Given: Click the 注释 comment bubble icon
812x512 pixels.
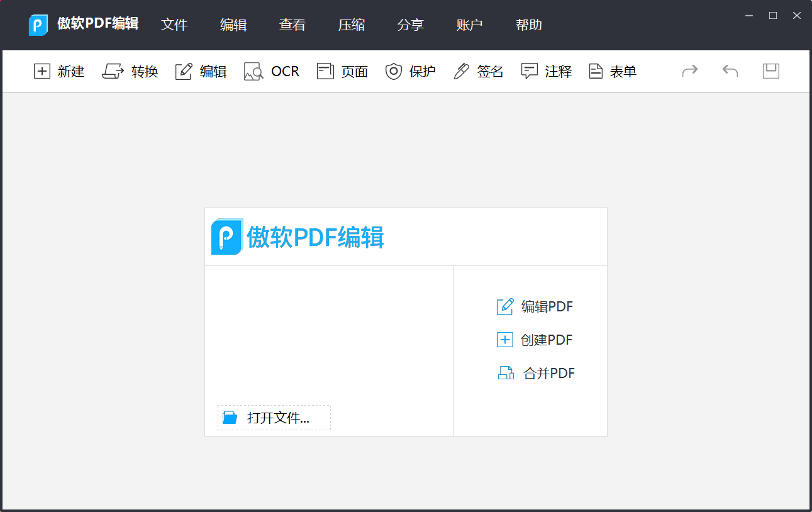Looking at the screenshot, I should [530, 71].
